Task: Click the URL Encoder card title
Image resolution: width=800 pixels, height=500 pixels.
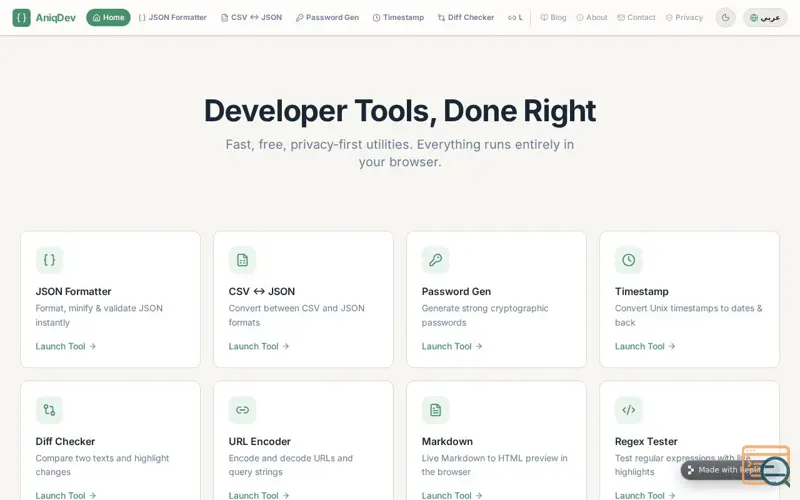Action: point(260,441)
